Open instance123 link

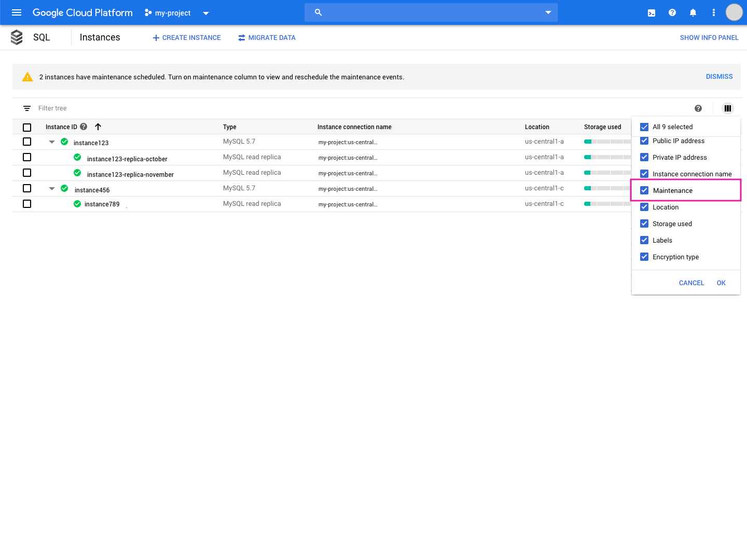click(x=91, y=143)
